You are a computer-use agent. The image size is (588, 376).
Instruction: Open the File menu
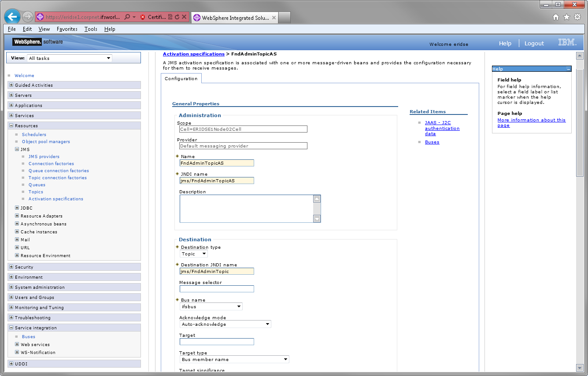[x=12, y=29]
